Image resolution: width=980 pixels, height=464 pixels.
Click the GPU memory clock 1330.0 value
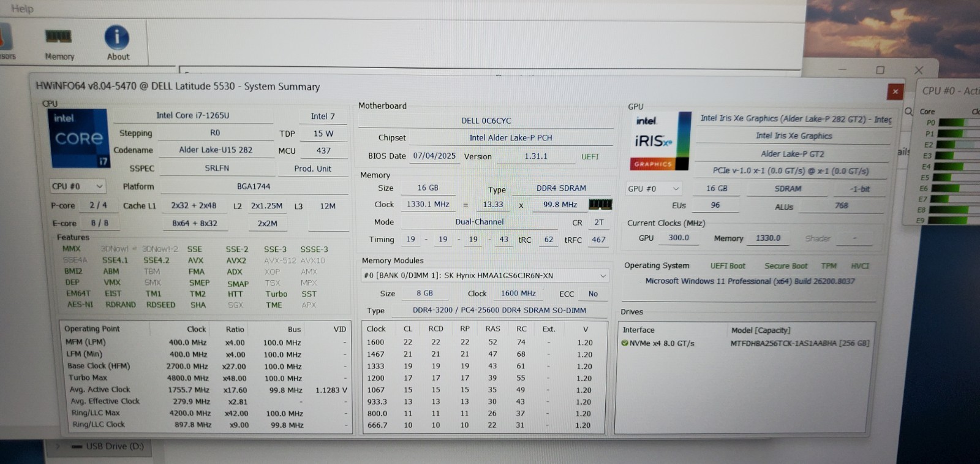pos(767,238)
